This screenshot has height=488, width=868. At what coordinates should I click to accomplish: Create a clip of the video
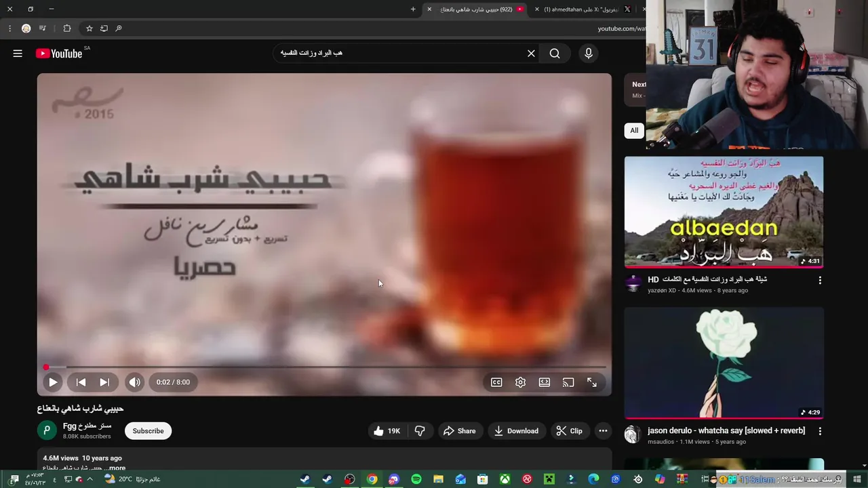570,431
